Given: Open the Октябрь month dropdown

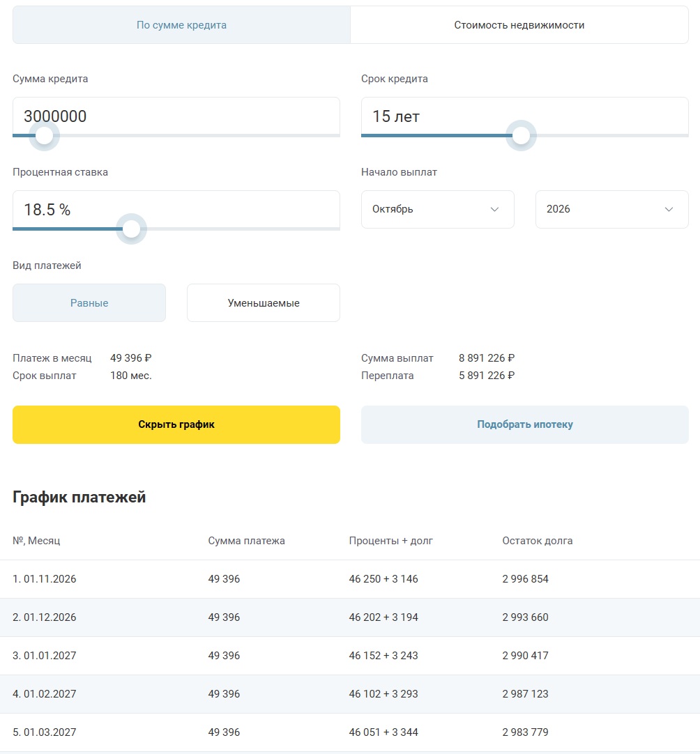Looking at the screenshot, I should click(x=438, y=209).
